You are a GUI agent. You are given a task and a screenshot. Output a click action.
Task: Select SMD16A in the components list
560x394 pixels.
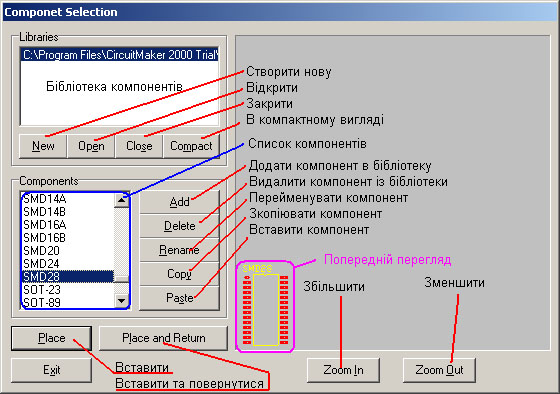click(68, 225)
